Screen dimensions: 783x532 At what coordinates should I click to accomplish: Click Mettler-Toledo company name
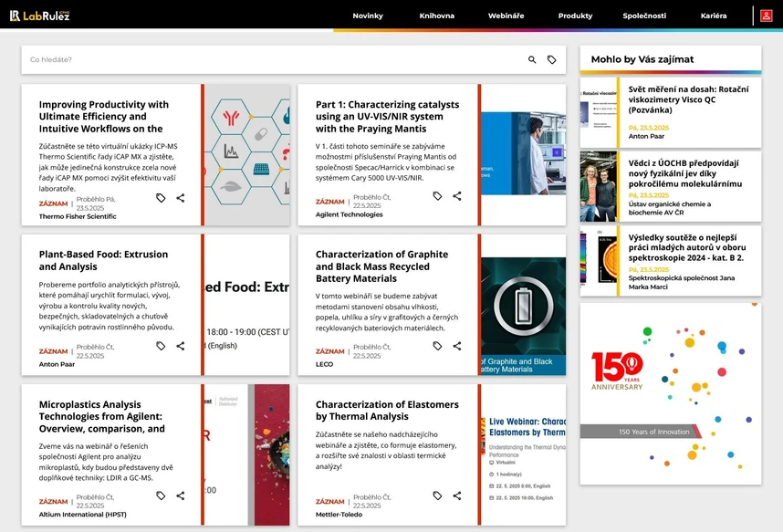click(339, 514)
